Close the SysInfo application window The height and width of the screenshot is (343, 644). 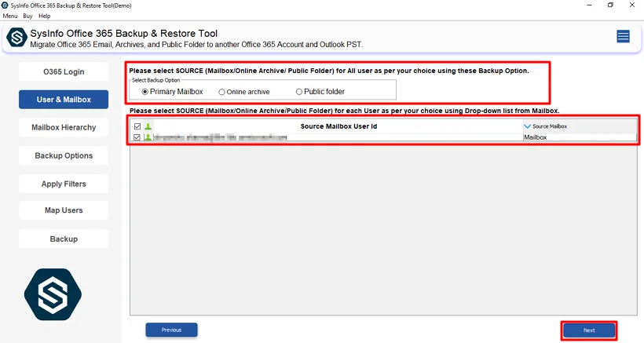click(x=632, y=5)
